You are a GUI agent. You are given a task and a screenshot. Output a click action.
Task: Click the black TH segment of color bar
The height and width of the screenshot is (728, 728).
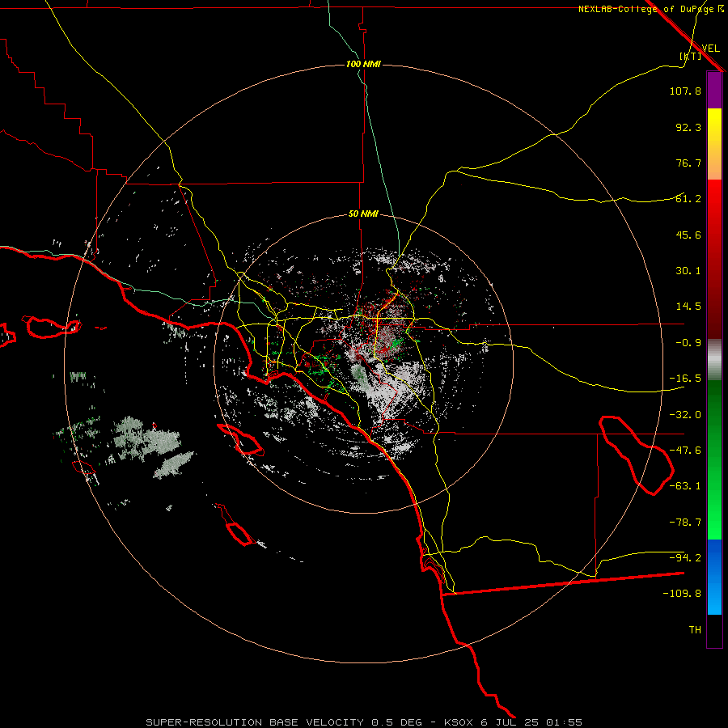[x=714, y=630]
